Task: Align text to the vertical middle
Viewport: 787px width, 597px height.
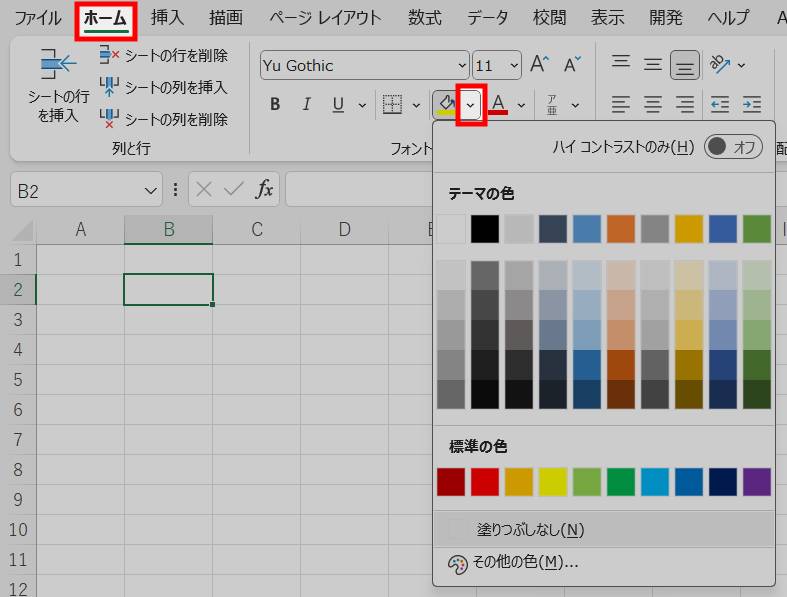Action: pos(652,64)
